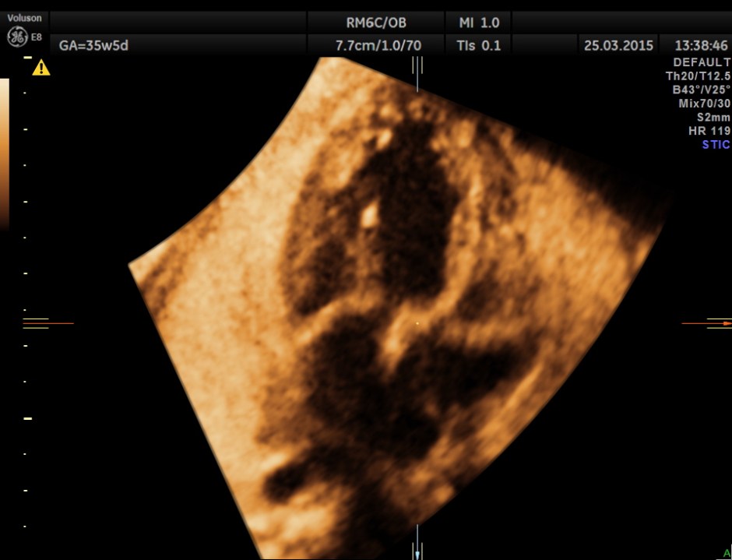Click the orange reference line marker on left edge
The image size is (732, 560).
pyautogui.click(x=47, y=322)
